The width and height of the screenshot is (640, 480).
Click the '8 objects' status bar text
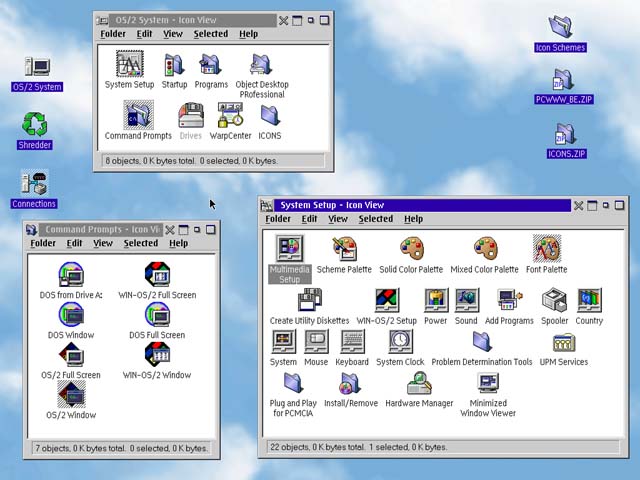(192, 161)
